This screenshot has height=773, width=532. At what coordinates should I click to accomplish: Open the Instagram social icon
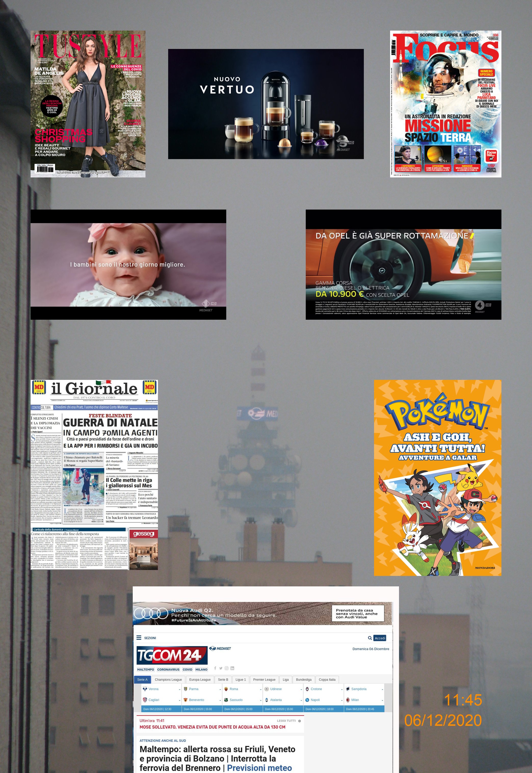pyautogui.click(x=226, y=668)
